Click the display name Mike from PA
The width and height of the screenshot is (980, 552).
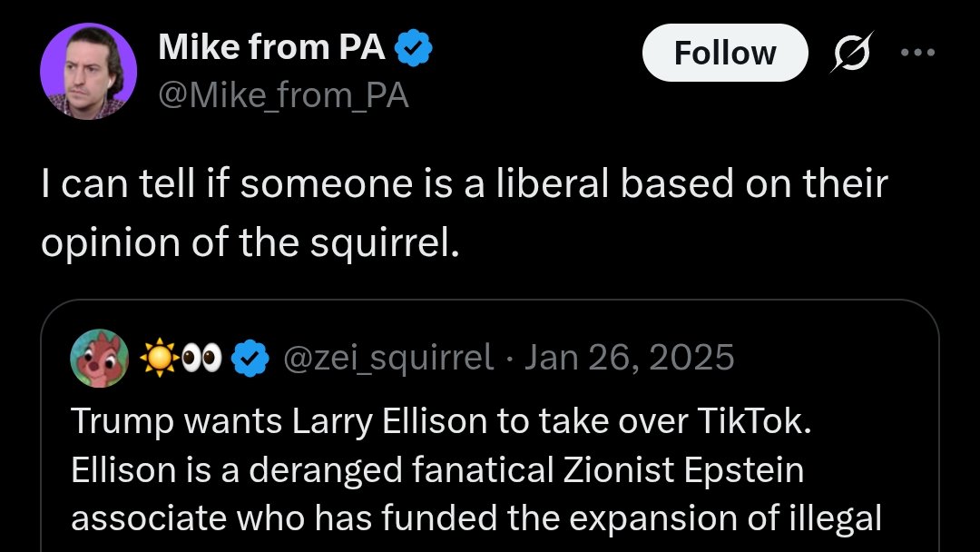coord(272,47)
